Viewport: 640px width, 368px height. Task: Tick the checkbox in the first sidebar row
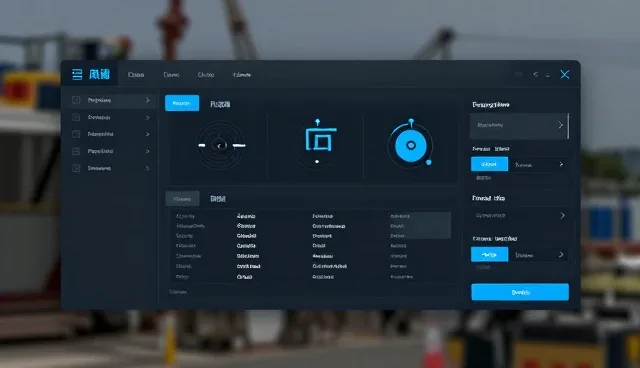76,100
